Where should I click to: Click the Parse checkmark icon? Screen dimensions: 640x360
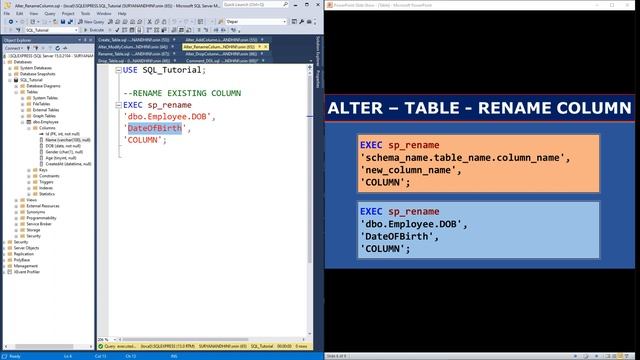(117, 30)
